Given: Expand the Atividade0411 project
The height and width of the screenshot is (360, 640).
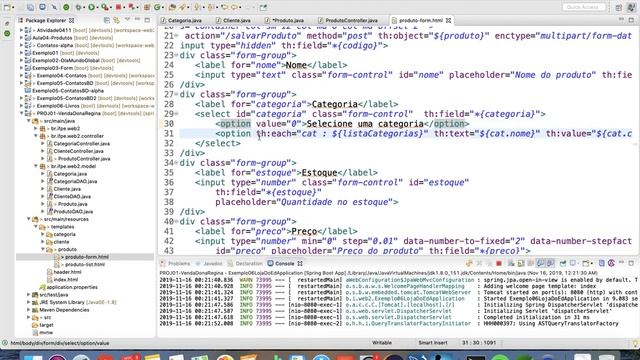Looking at the screenshot, I should pos(21,30).
